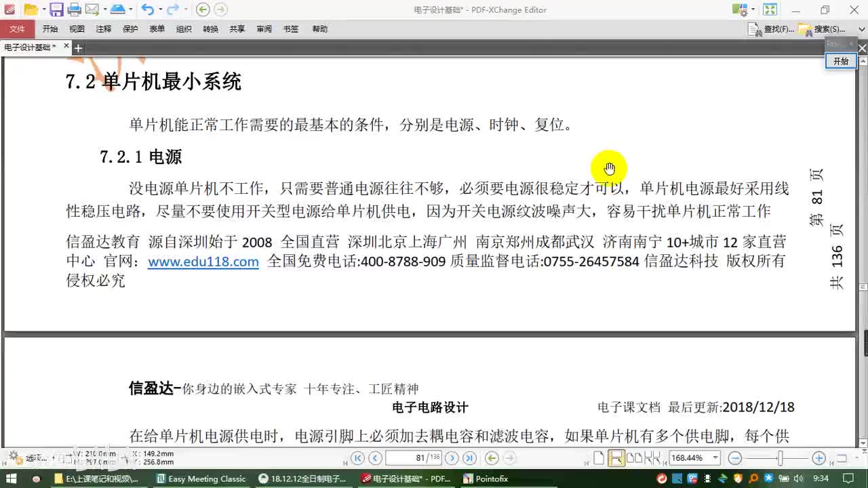Screen dimensions: 868x488
Task: Open the 转换 ribbon tab
Action: [x=211, y=29]
